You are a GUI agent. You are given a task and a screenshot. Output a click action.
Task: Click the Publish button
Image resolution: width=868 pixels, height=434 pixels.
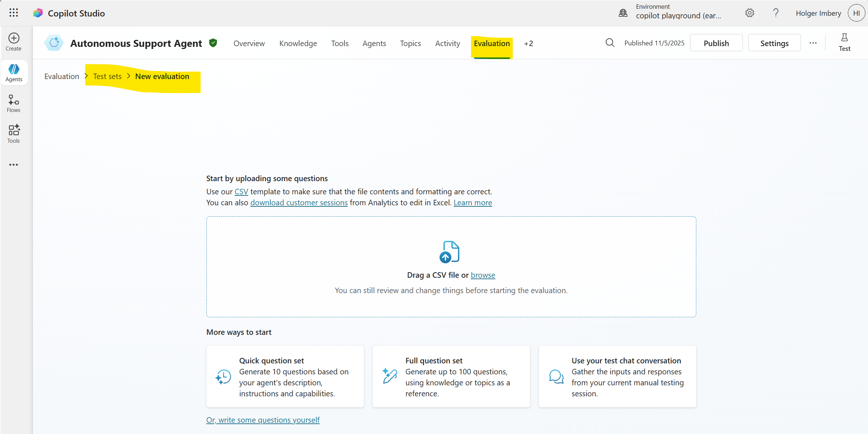tap(716, 43)
